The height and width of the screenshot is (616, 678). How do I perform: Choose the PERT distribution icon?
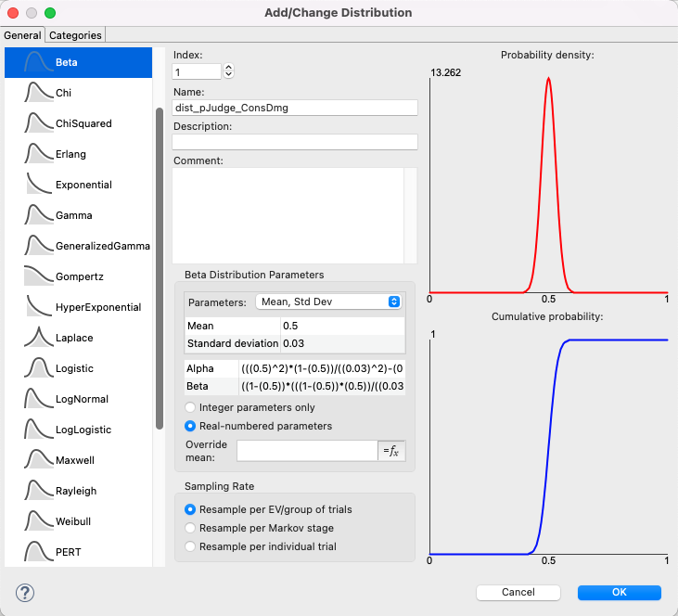click(x=38, y=552)
